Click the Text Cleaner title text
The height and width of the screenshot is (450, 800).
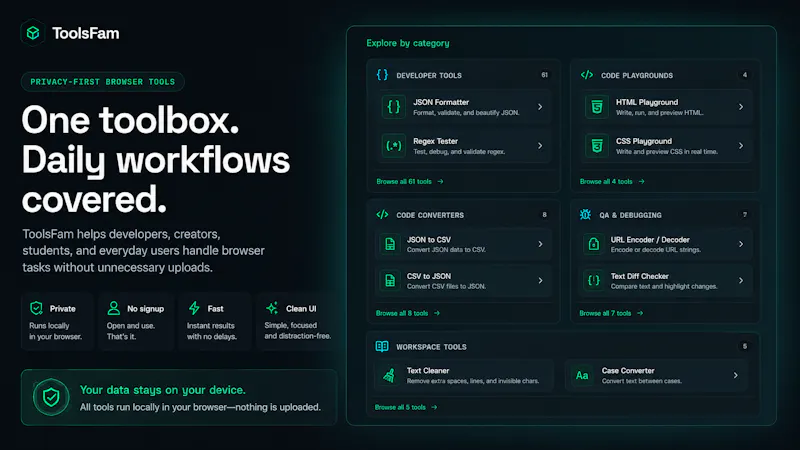(x=428, y=371)
